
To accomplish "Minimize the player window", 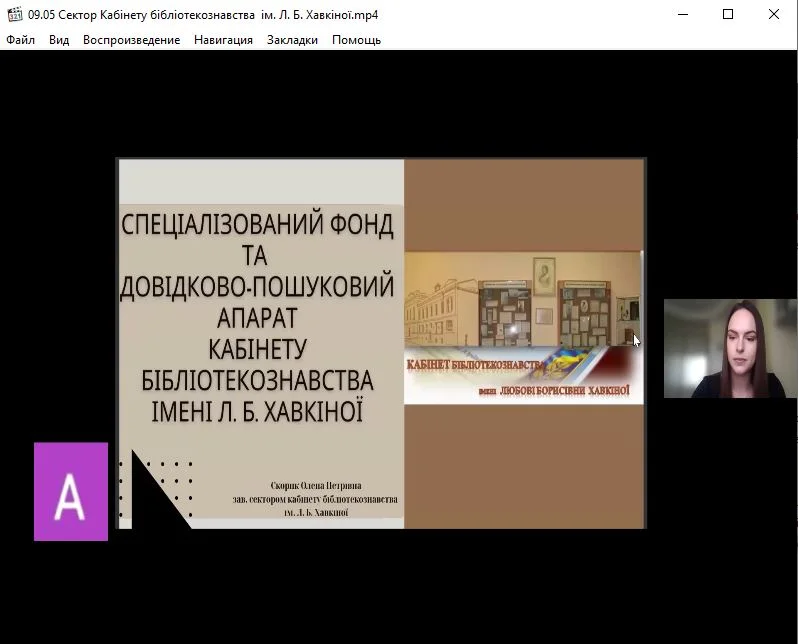I will point(683,15).
